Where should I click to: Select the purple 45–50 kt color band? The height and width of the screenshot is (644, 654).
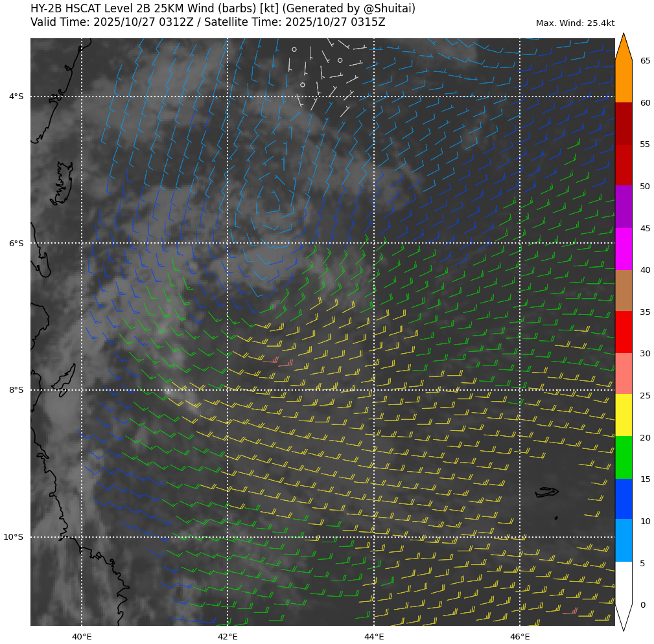click(623, 207)
